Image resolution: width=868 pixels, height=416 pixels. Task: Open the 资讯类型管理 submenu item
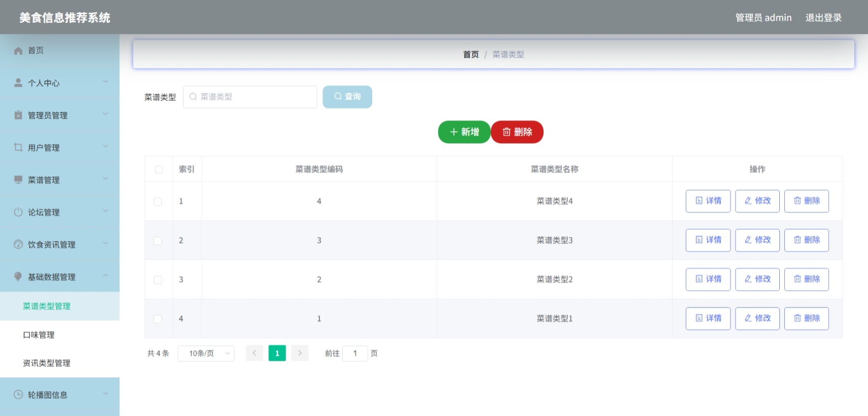(60, 363)
